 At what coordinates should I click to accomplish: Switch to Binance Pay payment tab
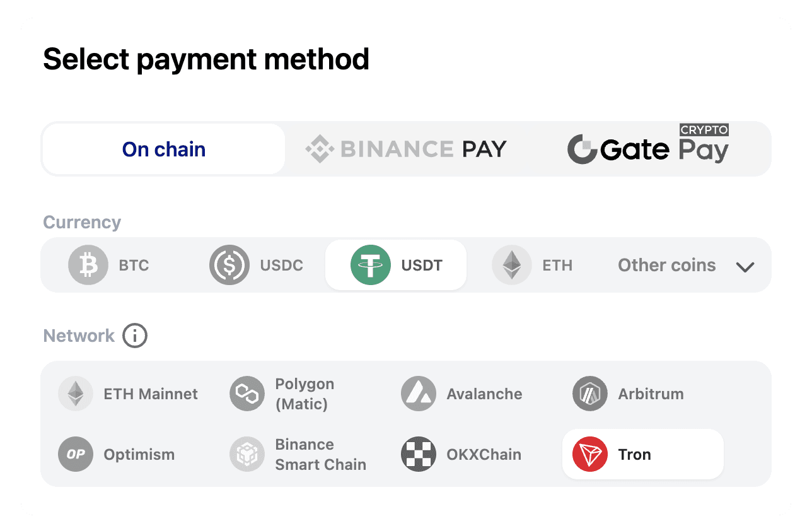click(407, 149)
